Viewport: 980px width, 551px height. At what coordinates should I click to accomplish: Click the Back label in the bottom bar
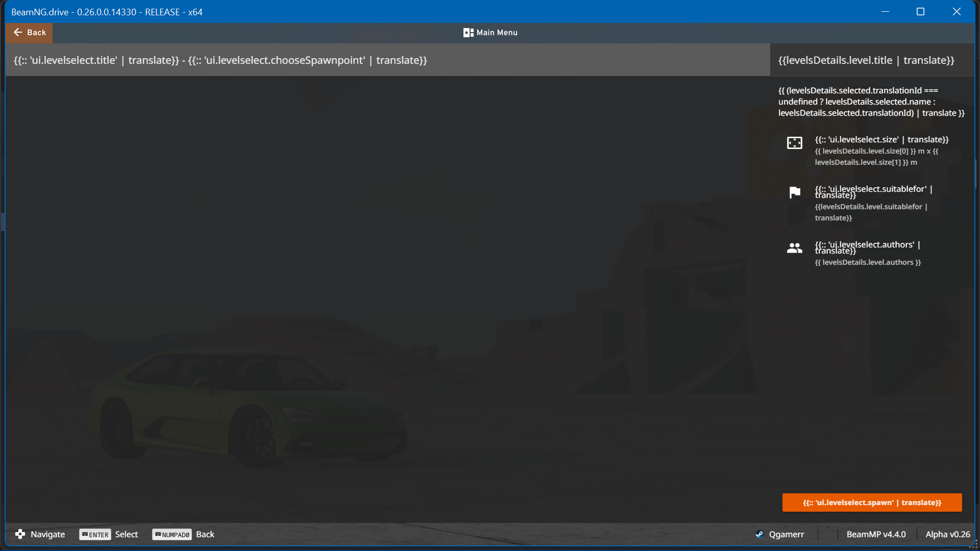pos(205,534)
